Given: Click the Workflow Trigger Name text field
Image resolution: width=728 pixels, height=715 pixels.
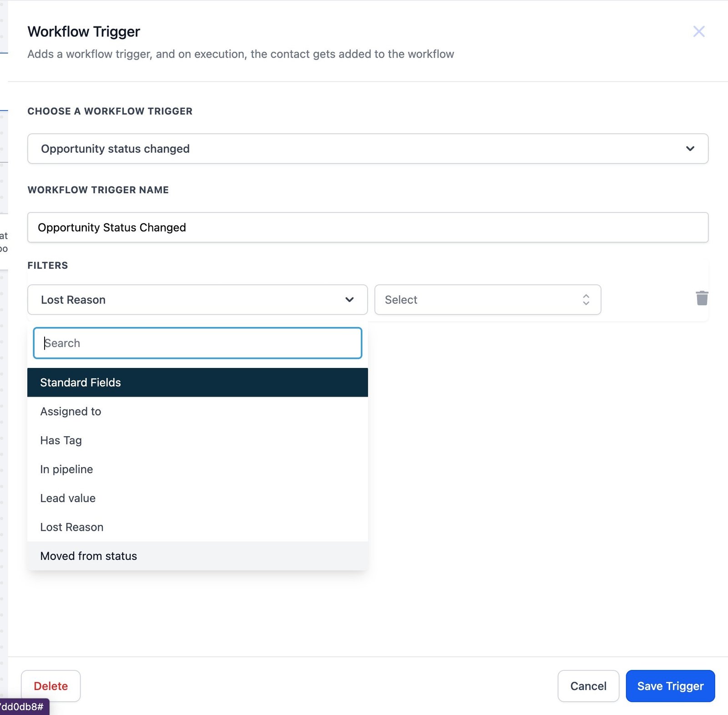Looking at the screenshot, I should click(367, 227).
